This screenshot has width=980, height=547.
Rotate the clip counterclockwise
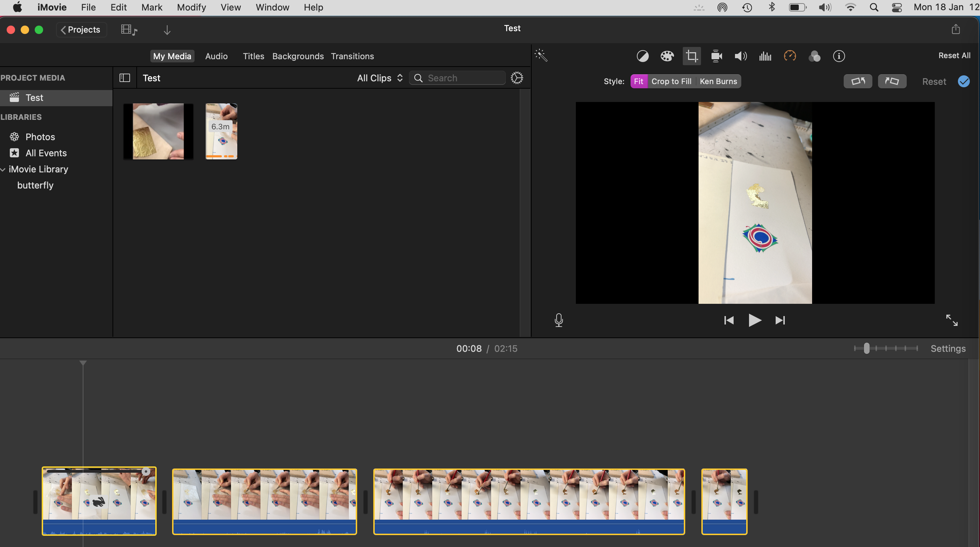click(x=858, y=81)
